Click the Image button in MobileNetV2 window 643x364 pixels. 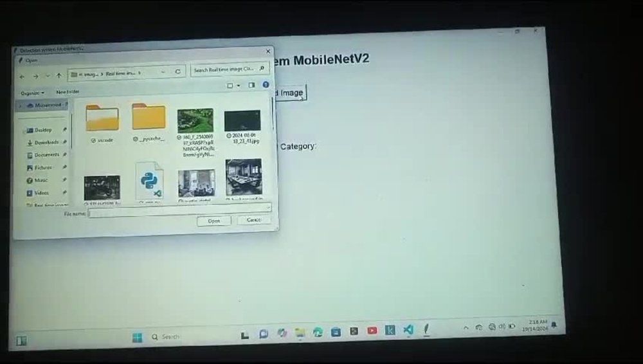click(x=291, y=93)
